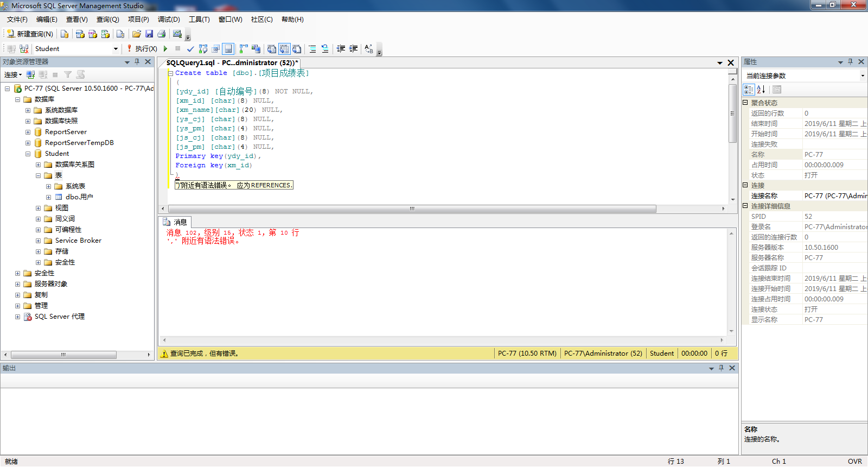
Task: Click the New Query (新建查询) button
Action: pyautogui.click(x=30, y=34)
